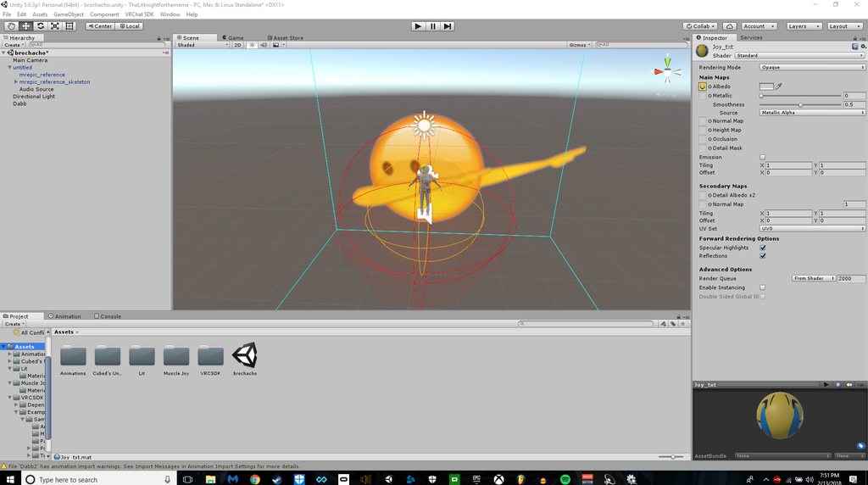Click the Albedo color swatch
The width and height of the screenshot is (868, 485).
[x=766, y=86]
